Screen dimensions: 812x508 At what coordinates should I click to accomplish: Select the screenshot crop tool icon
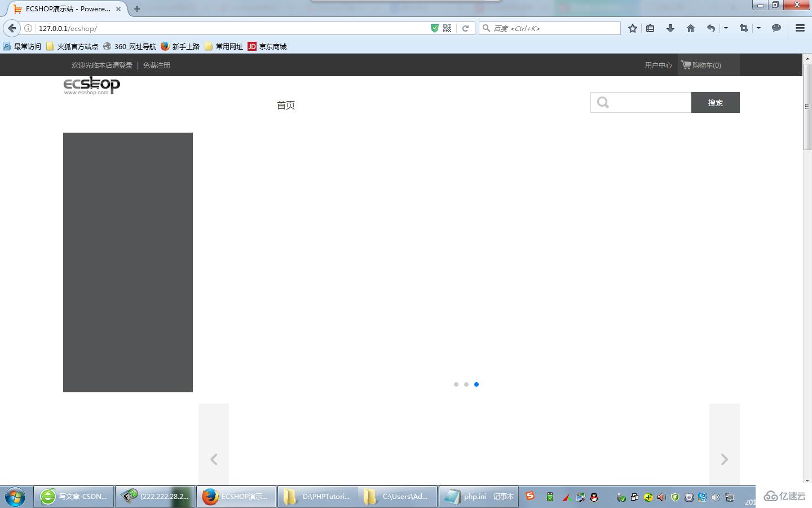[x=744, y=28]
